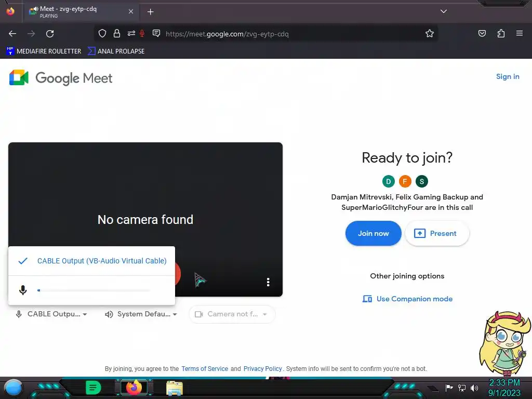Click the network tray icon

pos(462,388)
